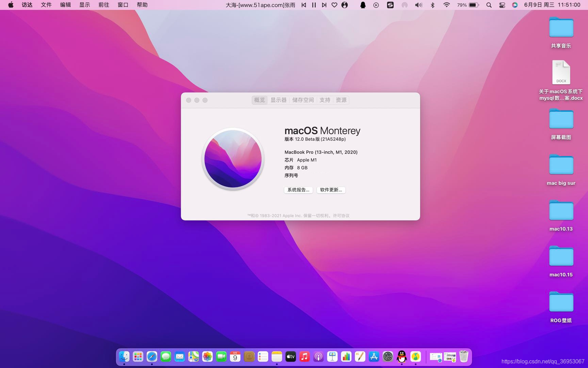Open Reminders in the Dock
This screenshot has height=368, width=588.
coord(263,357)
